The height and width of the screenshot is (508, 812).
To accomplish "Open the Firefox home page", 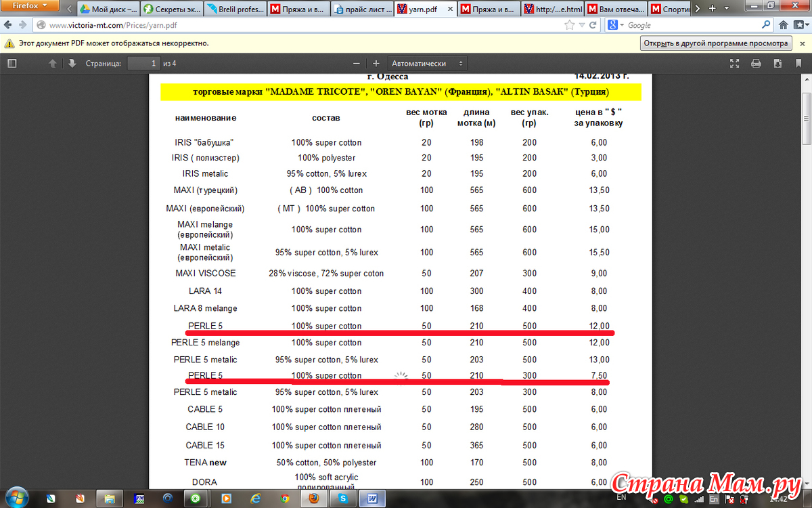I will click(x=783, y=25).
